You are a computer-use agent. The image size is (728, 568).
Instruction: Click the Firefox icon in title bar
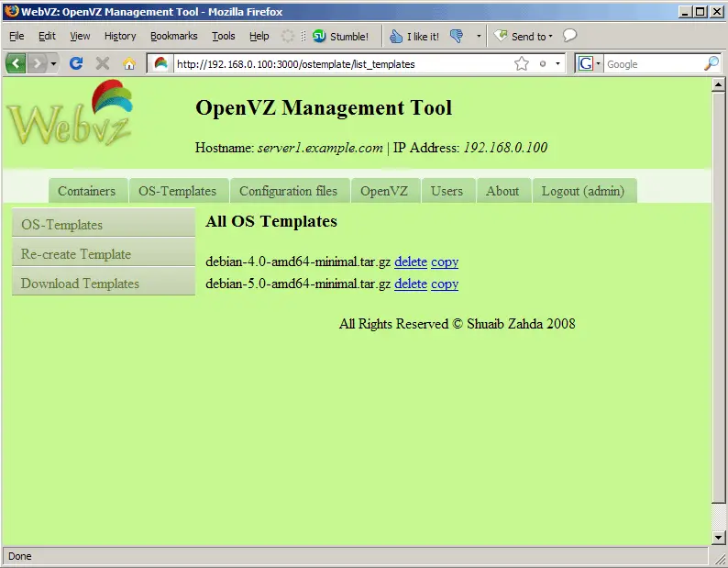tap(11, 11)
